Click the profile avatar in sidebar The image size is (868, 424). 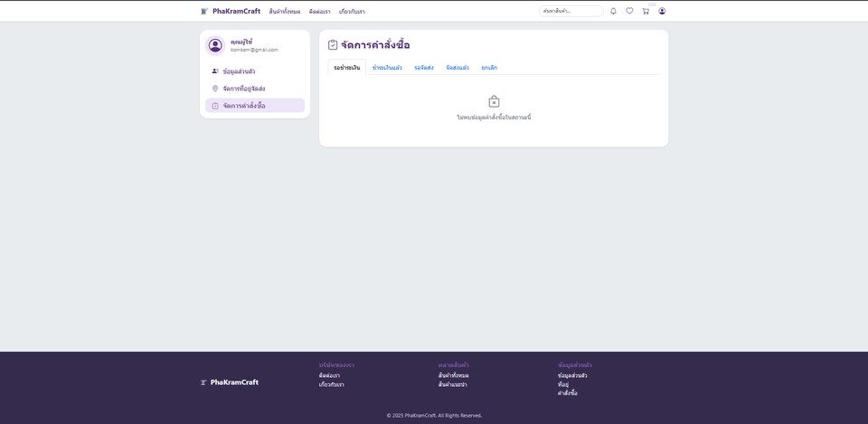click(x=215, y=45)
